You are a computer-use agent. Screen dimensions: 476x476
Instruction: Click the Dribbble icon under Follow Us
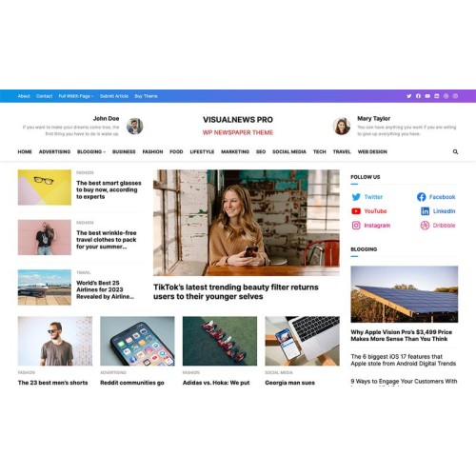(425, 226)
